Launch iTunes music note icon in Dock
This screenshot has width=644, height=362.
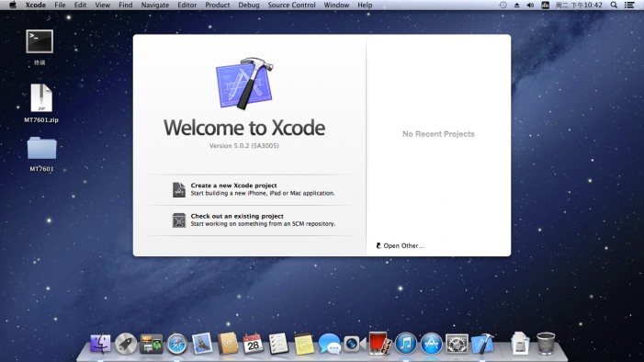point(406,344)
